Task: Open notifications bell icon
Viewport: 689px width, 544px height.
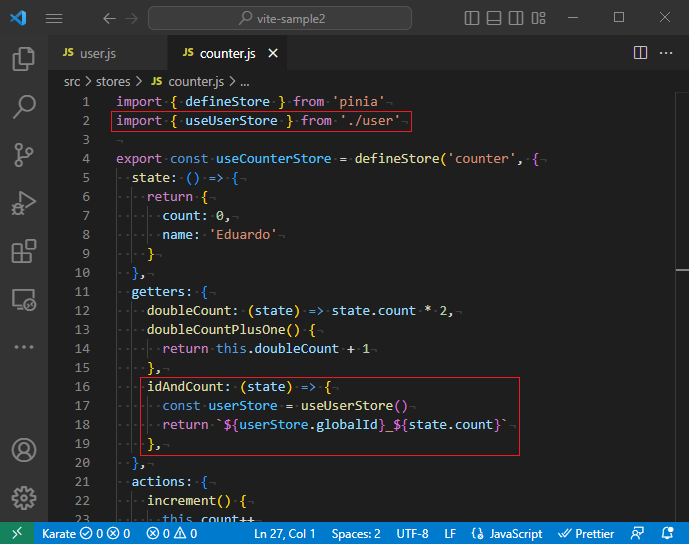Action: tap(667, 533)
